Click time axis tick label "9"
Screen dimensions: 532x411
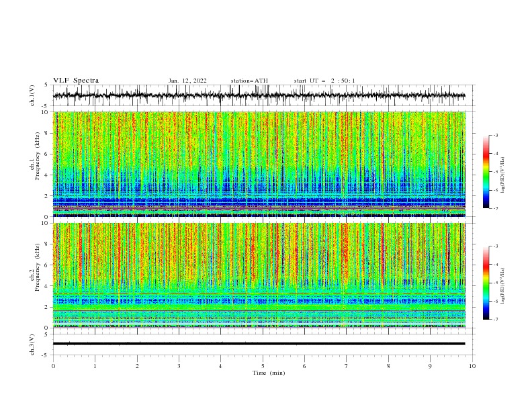pyautogui.click(x=430, y=366)
